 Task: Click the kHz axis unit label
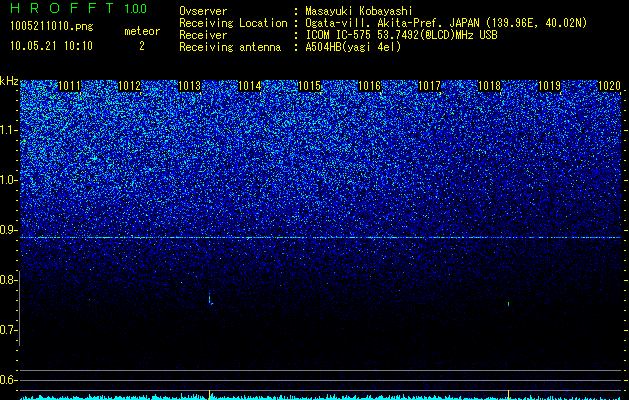[x=9, y=81]
